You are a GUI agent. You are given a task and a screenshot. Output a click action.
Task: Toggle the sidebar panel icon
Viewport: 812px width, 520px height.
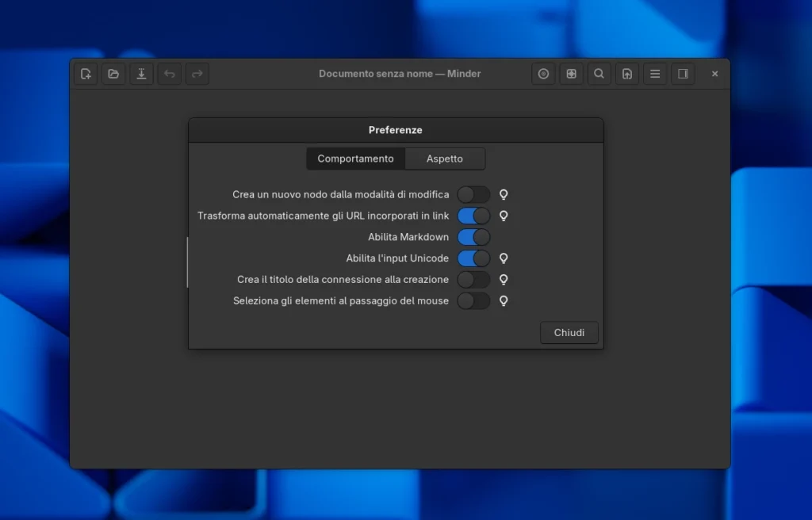[683, 74]
